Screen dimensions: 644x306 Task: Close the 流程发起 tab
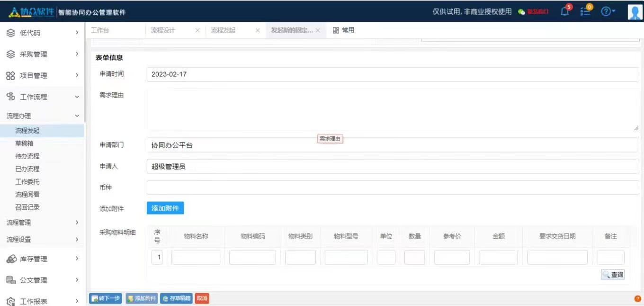tap(258, 30)
